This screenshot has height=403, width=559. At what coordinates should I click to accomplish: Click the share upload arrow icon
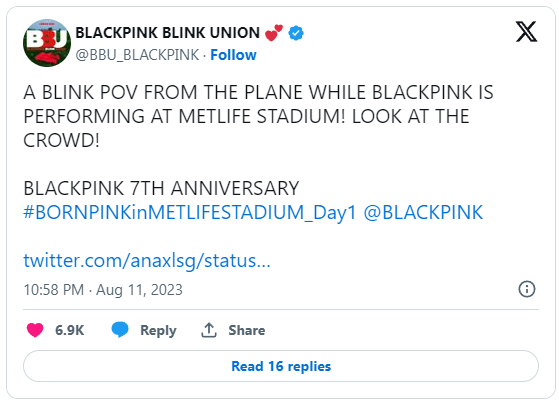pos(209,330)
